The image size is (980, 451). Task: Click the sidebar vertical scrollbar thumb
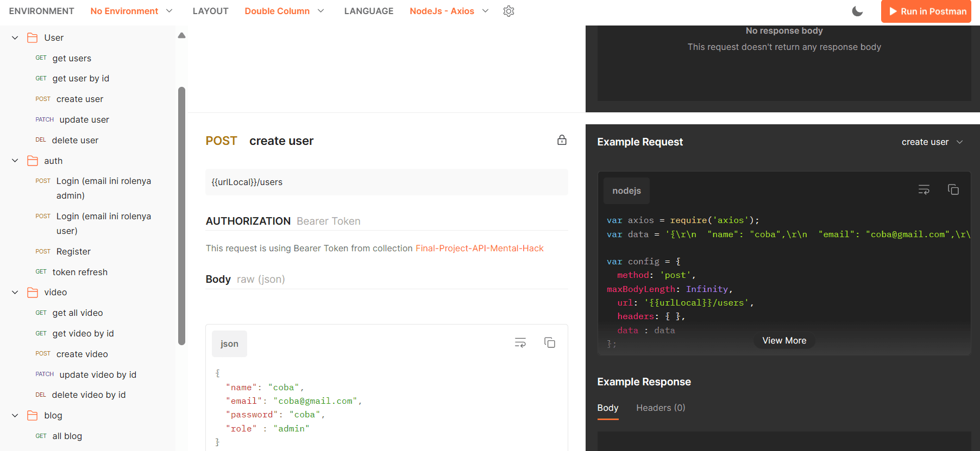182,216
